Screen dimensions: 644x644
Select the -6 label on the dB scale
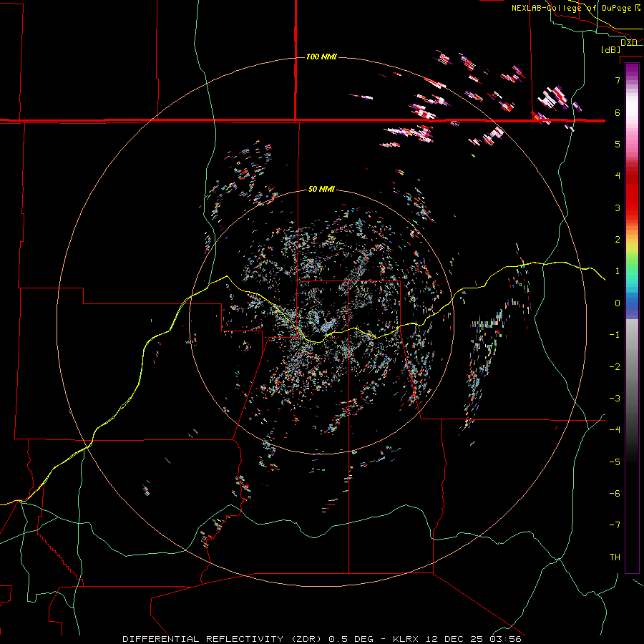(615, 493)
